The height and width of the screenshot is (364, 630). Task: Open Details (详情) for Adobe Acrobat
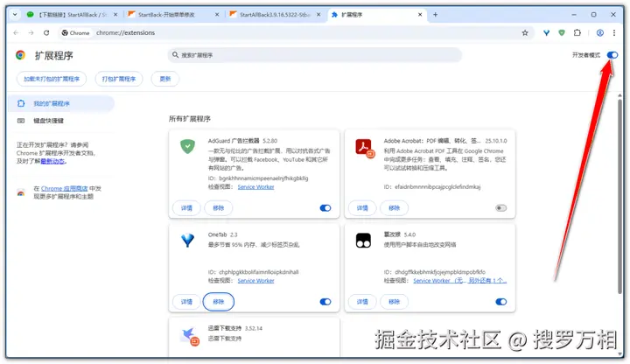click(362, 208)
